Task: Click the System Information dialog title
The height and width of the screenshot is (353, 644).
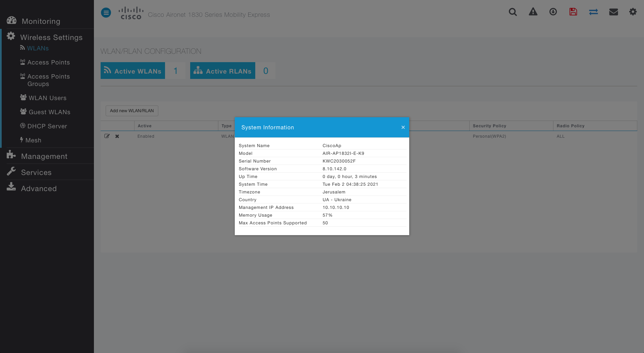Action: [267, 128]
